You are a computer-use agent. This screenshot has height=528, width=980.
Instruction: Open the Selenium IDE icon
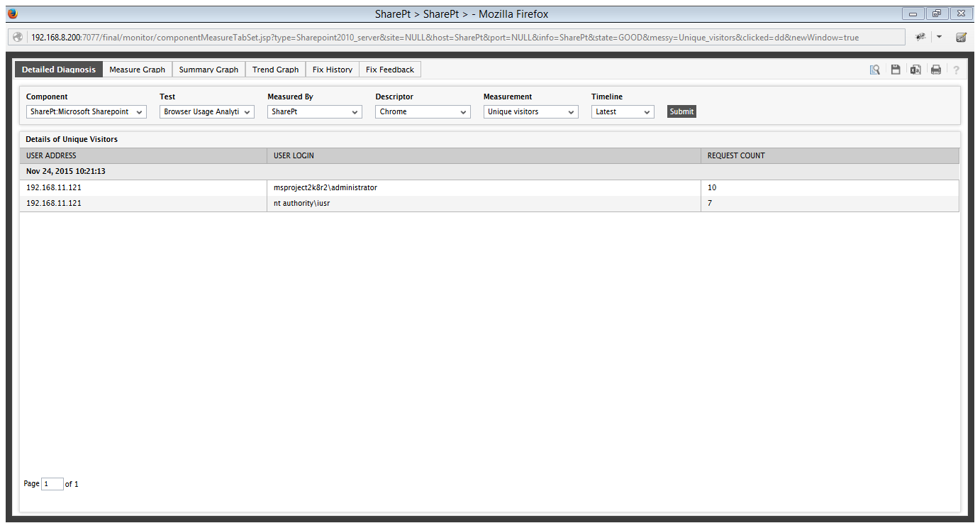tap(961, 37)
